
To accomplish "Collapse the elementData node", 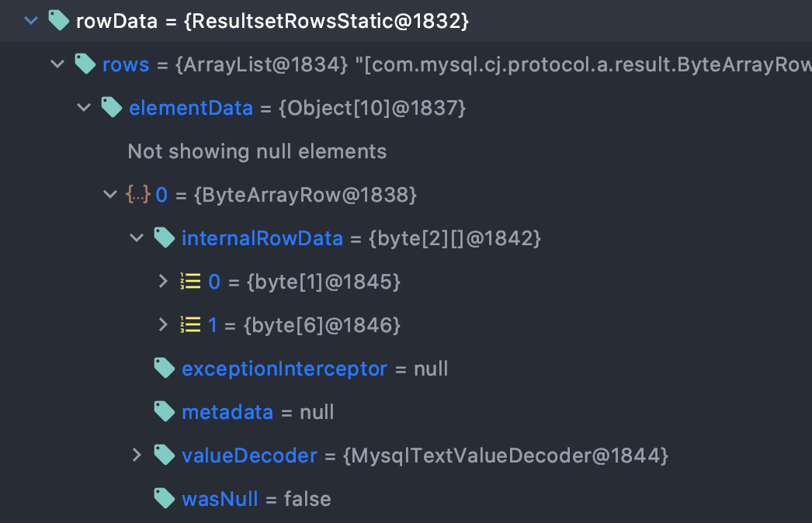I will (84, 108).
